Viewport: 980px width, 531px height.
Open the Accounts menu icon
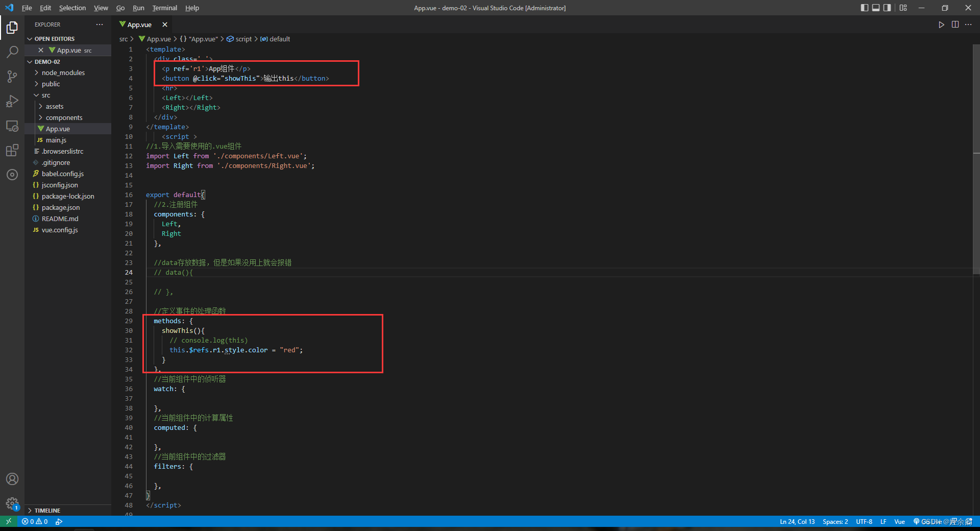pos(12,479)
